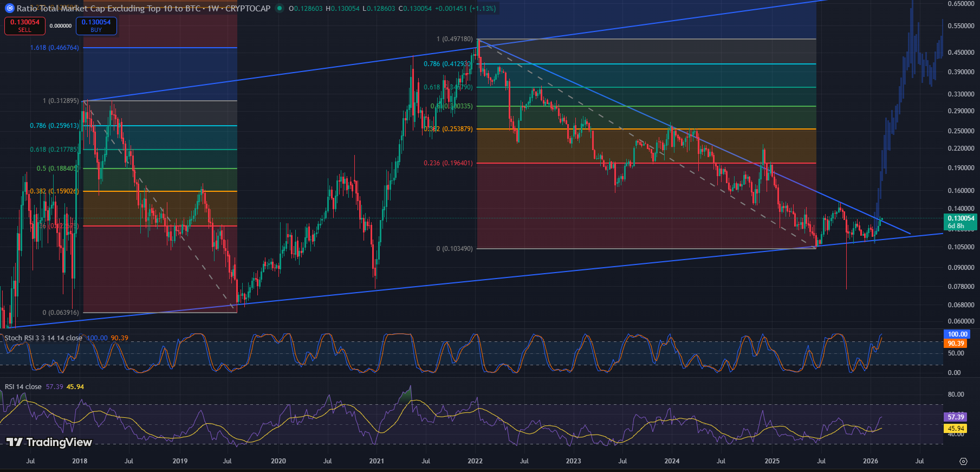Click the spread value 0.000000 between Sell and Buy
The width and height of the screenshot is (980, 472).
[x=61, y=25]
